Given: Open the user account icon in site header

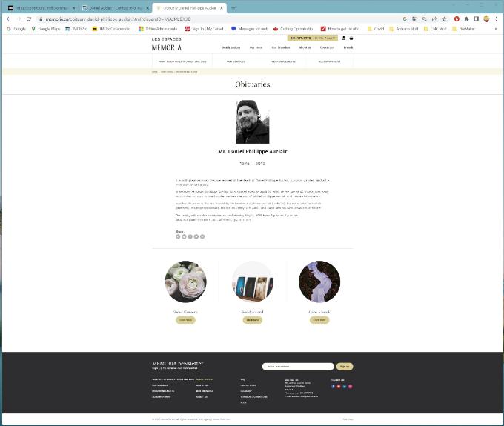Looking at the screenshot, I should click(x=343, y=38).
